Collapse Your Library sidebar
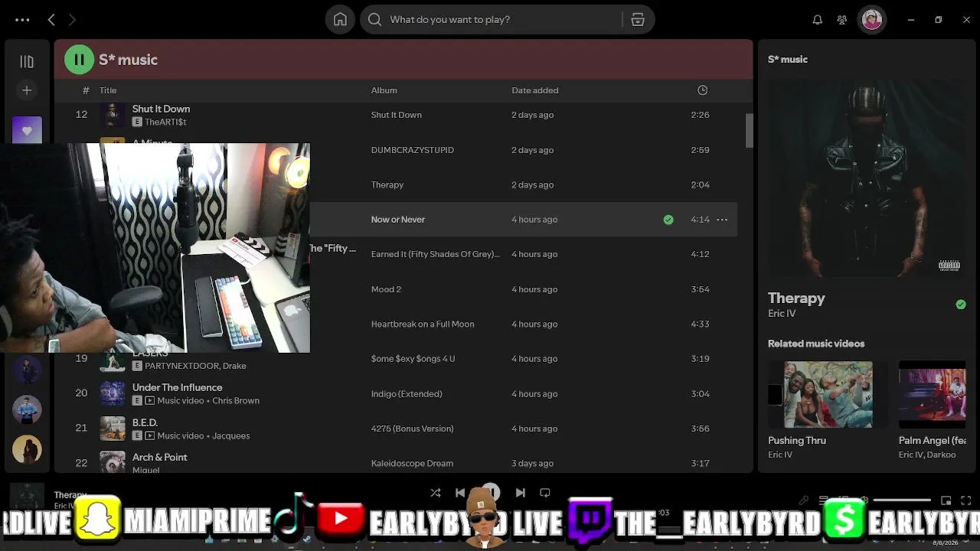The image size is (980, 551). (27, 61)
